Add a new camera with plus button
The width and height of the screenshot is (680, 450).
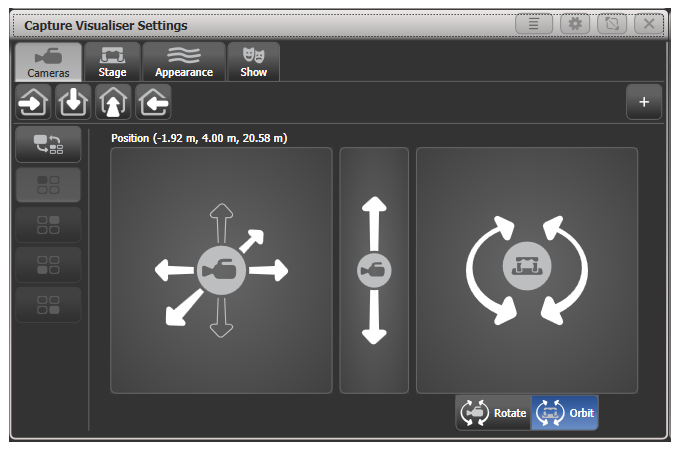point(644,102)
